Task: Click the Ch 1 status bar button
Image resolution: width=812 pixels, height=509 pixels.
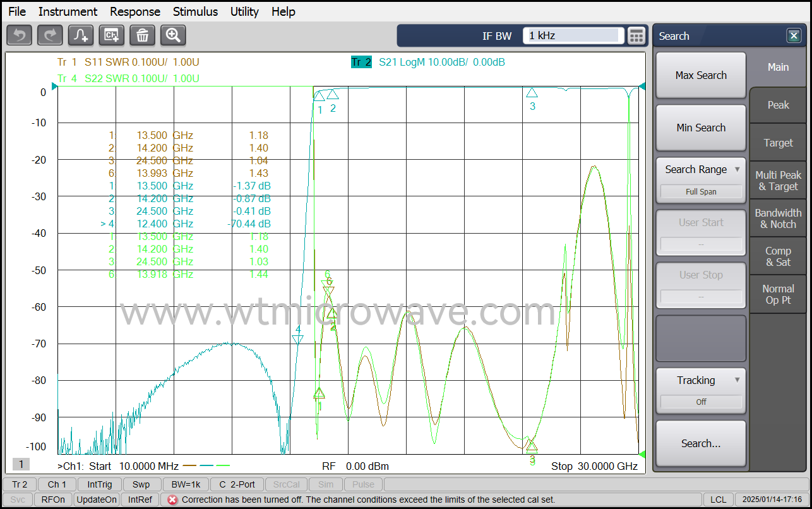Action: tap(57, 484)
